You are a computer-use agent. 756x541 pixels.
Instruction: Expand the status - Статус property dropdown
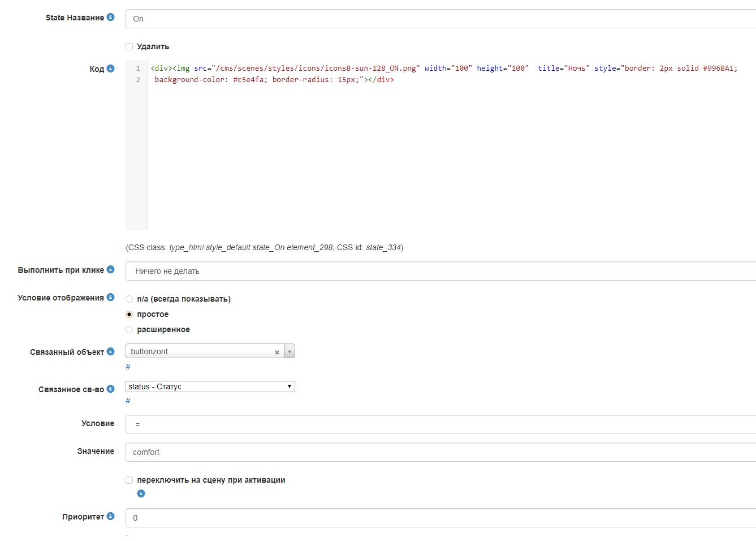pos(210,387)
